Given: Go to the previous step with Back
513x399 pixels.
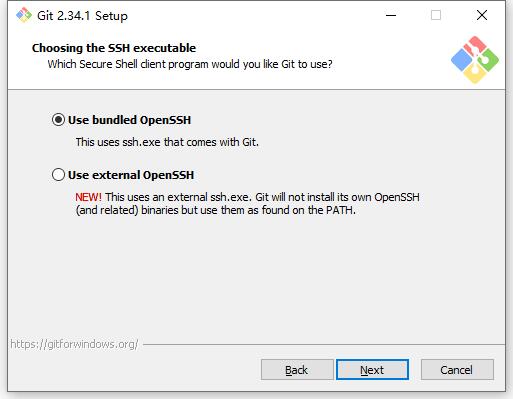Looking at the screenshot, I should [297, 370].
